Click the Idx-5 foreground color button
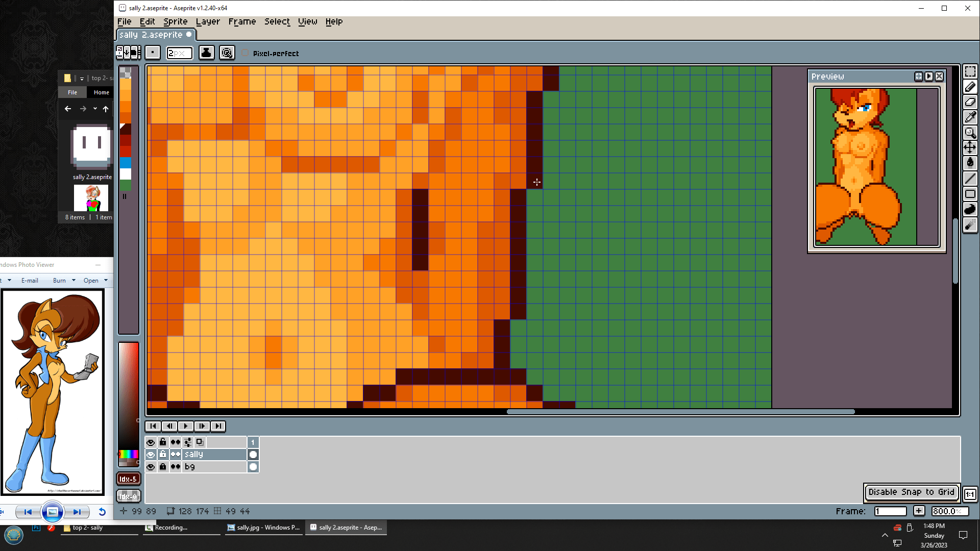The width and height of the screenshot is (980, 551). point(128,479)
